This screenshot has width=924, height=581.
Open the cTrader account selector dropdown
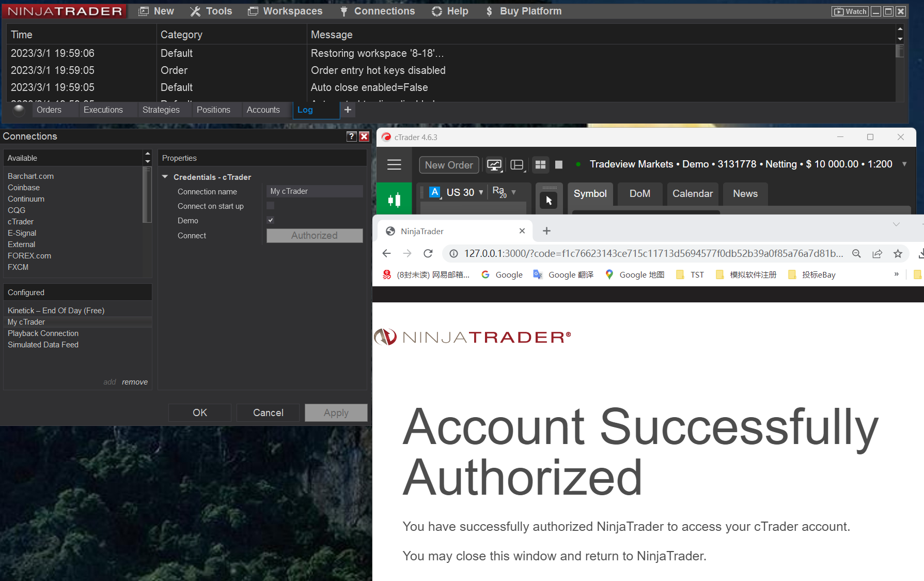click(x=904, y=164)
